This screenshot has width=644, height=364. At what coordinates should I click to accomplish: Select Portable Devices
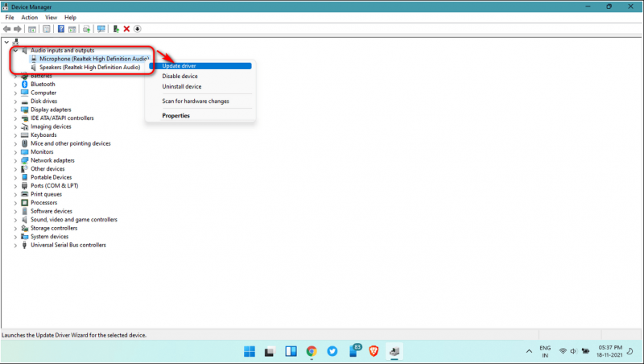(x=52, y=177)
